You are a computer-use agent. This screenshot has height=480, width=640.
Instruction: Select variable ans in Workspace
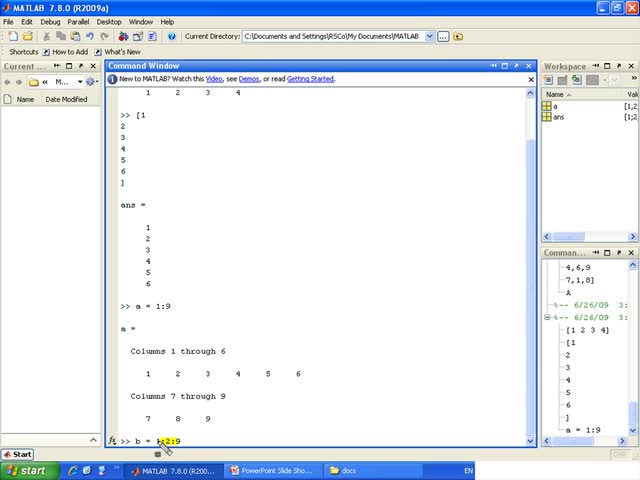pos(589,117)
